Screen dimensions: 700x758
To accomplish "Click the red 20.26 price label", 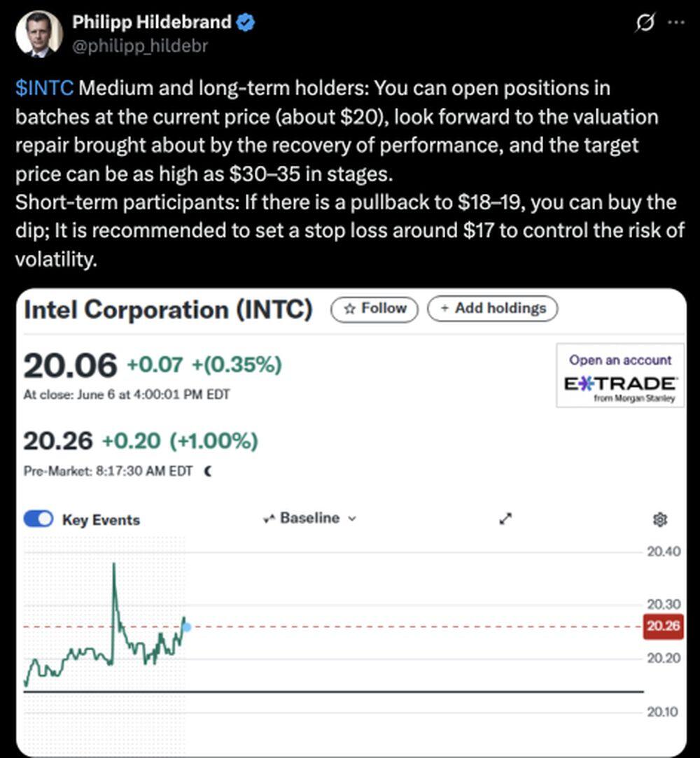I will tap(662, 626).
